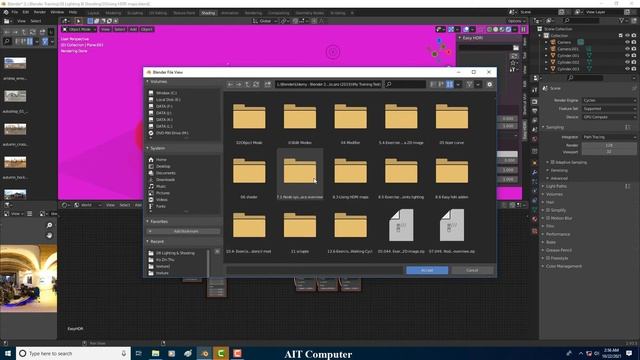The image size is (640, 360).
Task: Open the Edit menu
Action: point(26,12)
